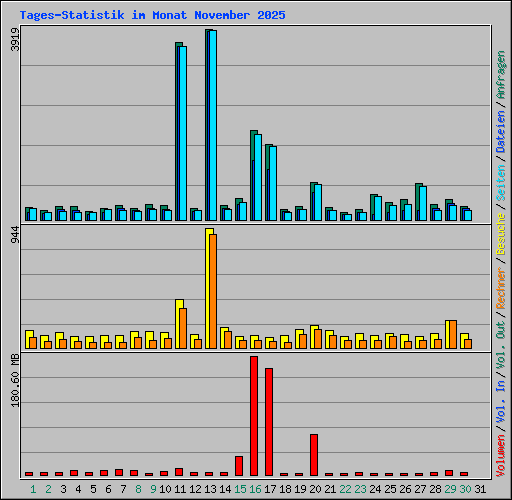The image size is (512, 500).
Task: Click day label 4 on the x-axis
Action: click(x=78, y=489)
